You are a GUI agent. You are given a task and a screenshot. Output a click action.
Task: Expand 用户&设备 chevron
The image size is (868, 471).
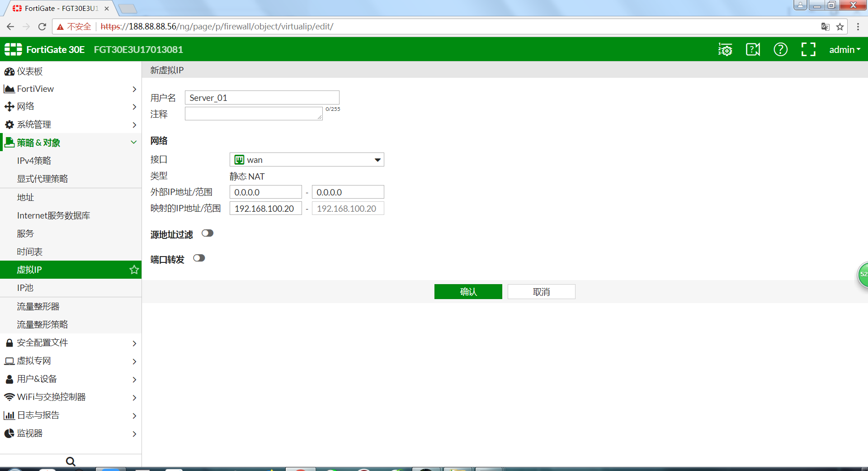click(134, 380)
